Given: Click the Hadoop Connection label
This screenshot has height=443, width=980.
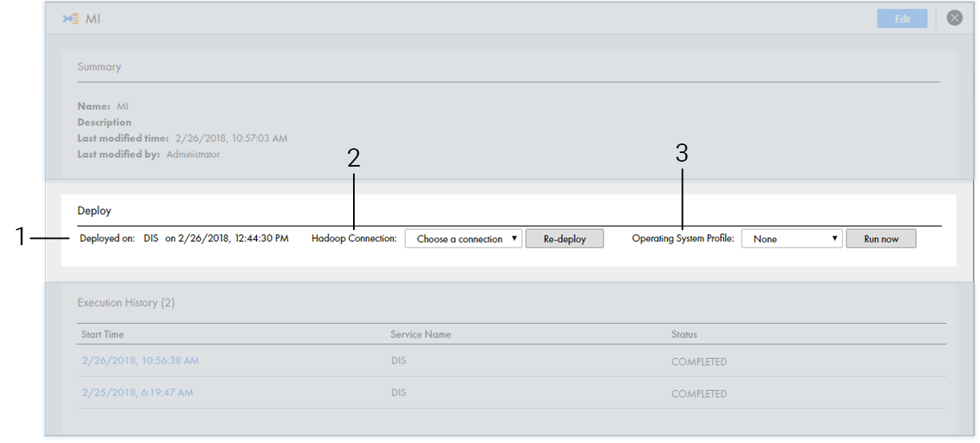Looking at the screenshot, I should pyautogui.click(x=354, y=239).
